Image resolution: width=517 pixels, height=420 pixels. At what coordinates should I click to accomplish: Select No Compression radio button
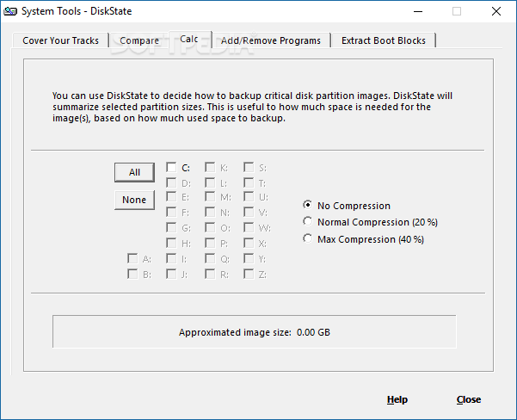tap(308, 205)
